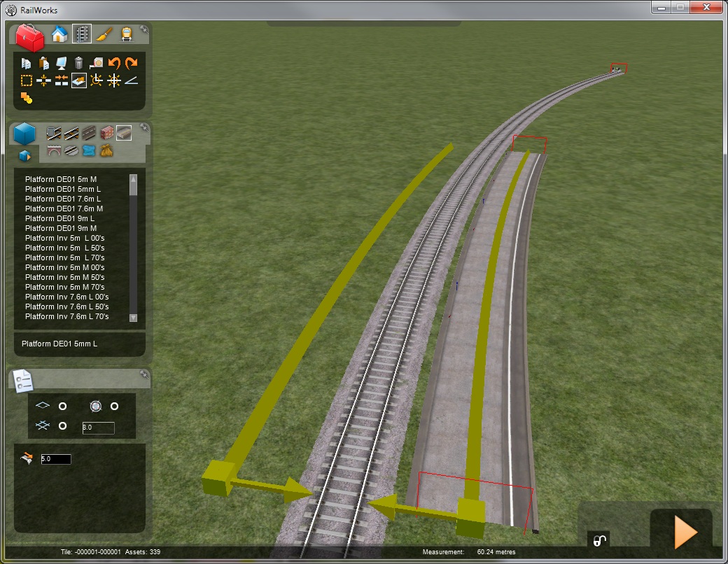Choose Platform Inv 5m L 50's
728x564 pixels.
pos(65,248)
